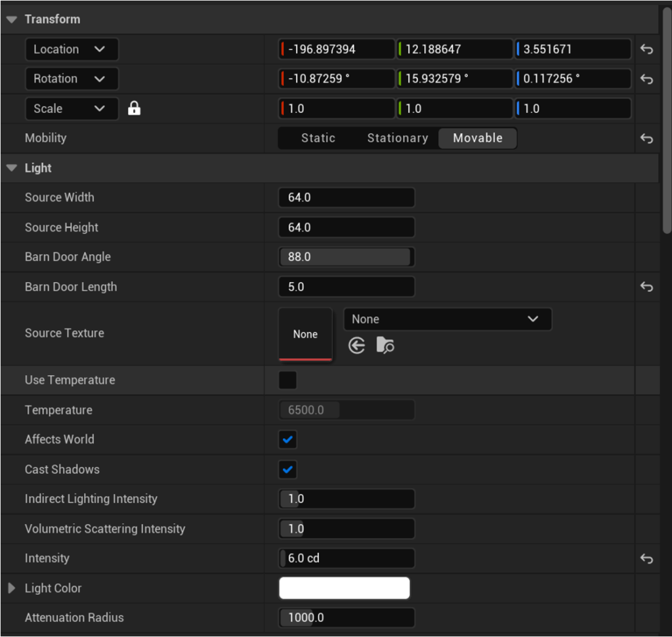Viewport: 672px width, 637px height.
Task: Uncheck the Cast Shadows checkbox
Action: coord(287,470)
